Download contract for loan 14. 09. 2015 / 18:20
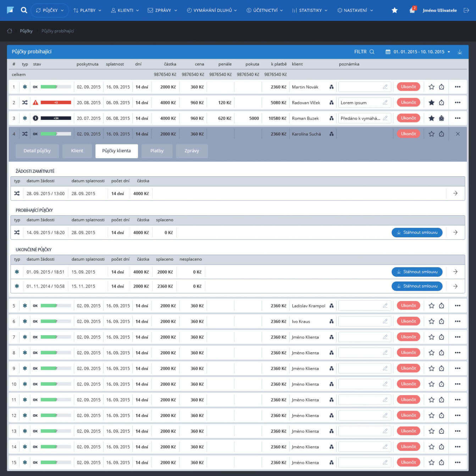 (417, 232)
